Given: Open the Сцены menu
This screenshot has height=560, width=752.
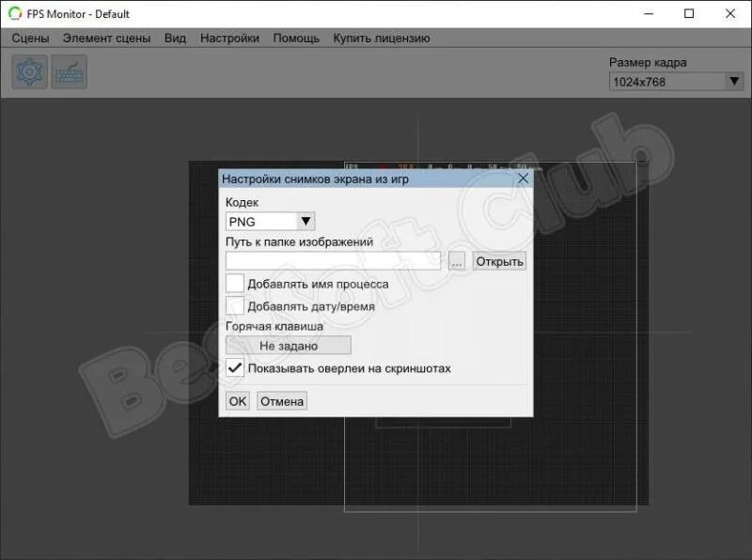Looking at the screenshot, I should 32,39.
